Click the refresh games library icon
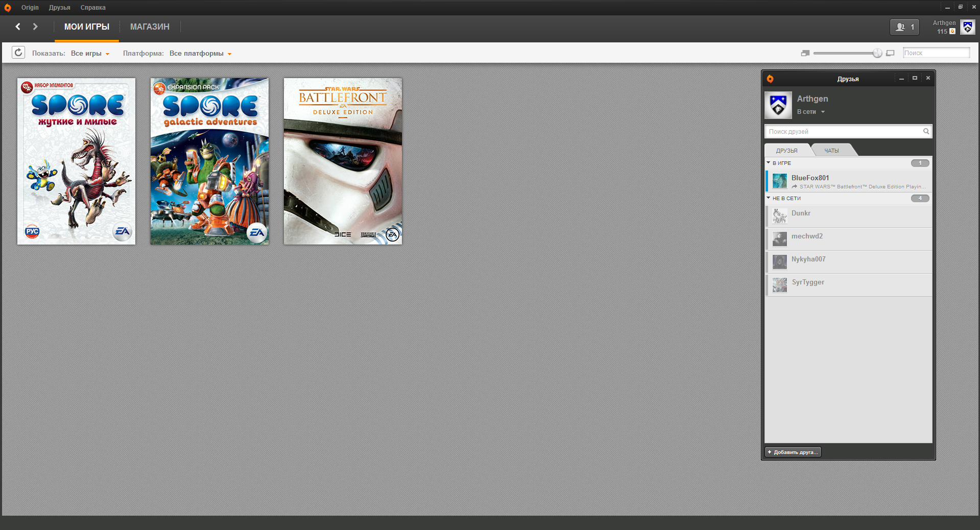This screenshot has height=530, width=980. click(18, 53)
